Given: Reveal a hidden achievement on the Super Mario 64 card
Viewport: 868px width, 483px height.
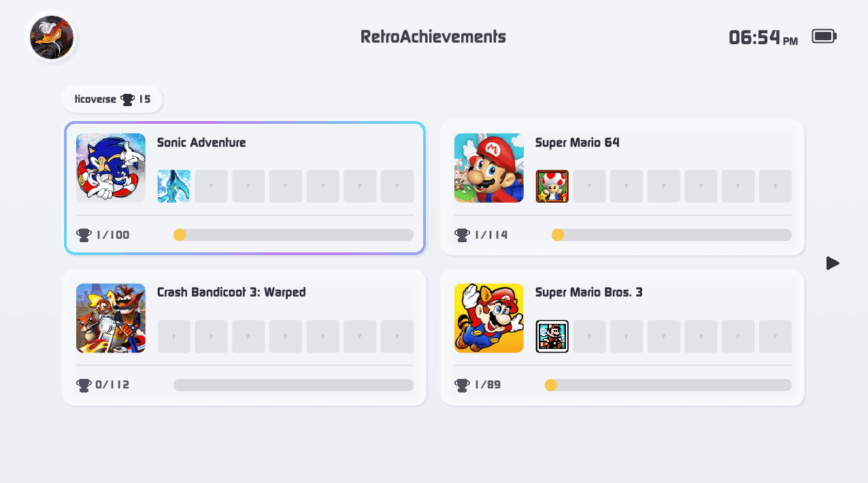Looking at the screenshot, I should [589, 186].
